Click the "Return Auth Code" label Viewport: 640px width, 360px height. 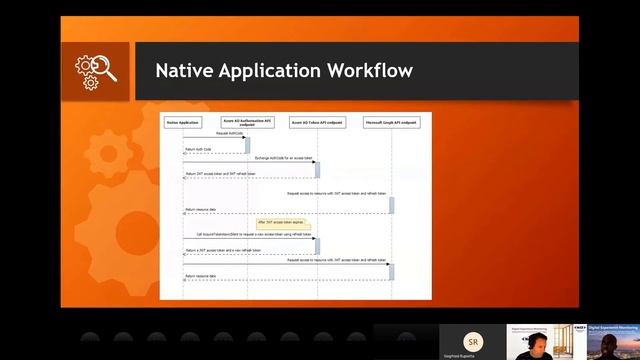[x=198, y=150]
